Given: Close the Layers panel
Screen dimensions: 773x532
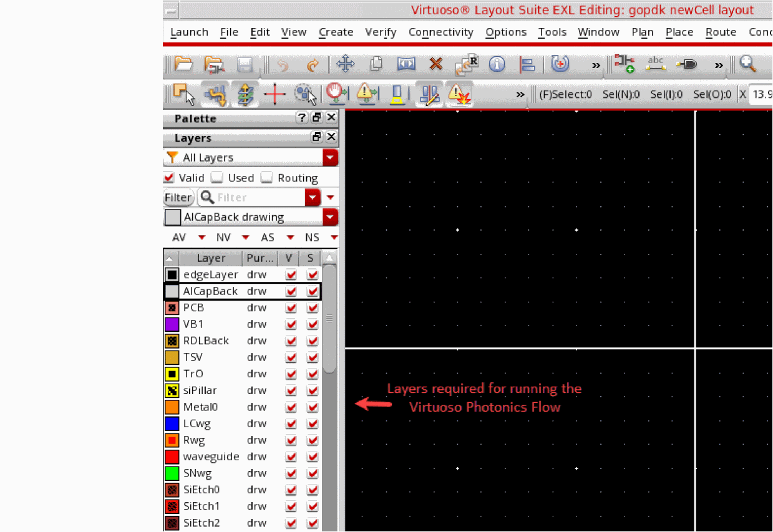Looking at the screenshot, I should point(331,137).
